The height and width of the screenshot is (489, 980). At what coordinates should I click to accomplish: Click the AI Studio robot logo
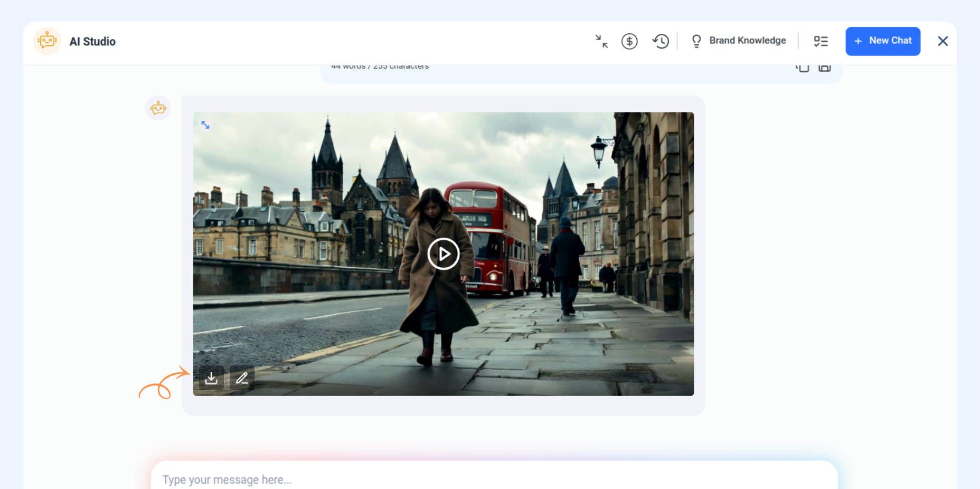point(47,41)
